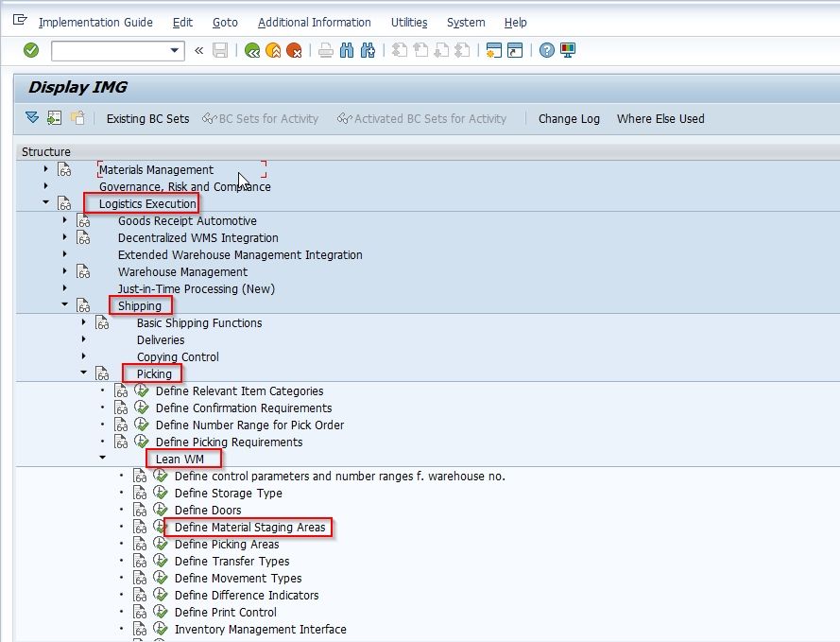The height and width of the screenshot is (642, 840).
Task: Open the blue question mark Help icon
Action: [x=546, y=50]
